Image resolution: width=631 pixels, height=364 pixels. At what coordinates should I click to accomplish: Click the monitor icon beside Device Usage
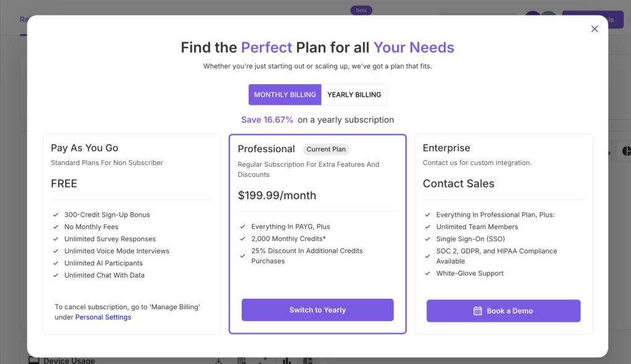(x=34, y=360)
